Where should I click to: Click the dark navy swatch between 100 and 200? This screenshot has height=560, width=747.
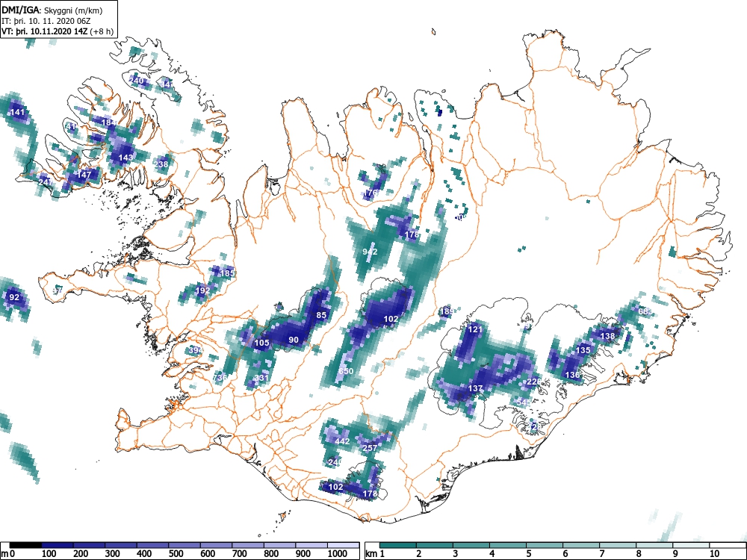pyautogui.click(x=58, y=545)
